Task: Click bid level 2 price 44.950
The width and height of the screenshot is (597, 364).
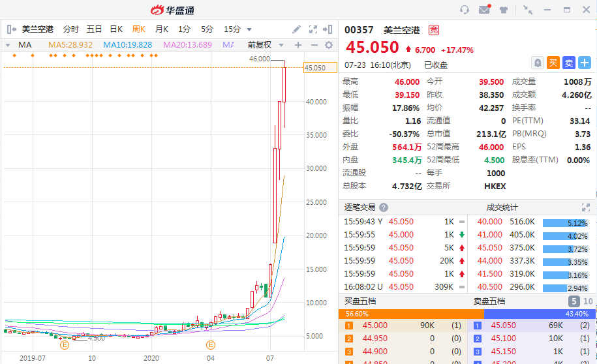Action: point(375,339)
